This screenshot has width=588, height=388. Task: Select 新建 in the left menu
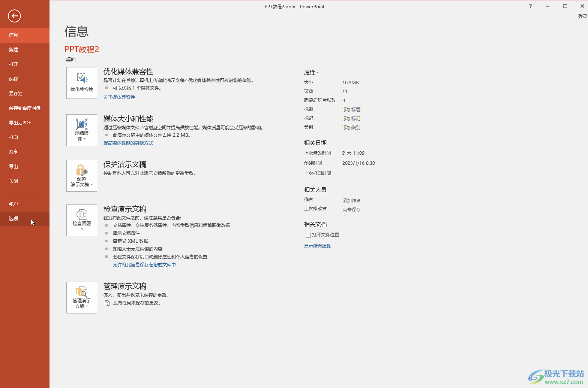click(x=25, y=50)
